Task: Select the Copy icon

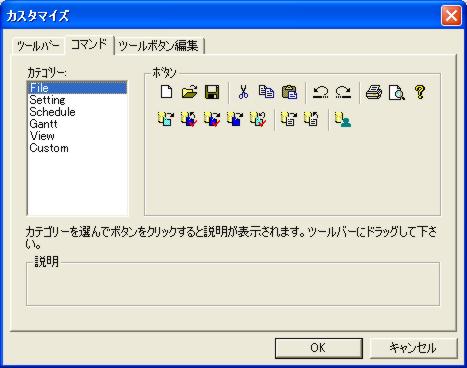Action: click(x=266, y=92)
